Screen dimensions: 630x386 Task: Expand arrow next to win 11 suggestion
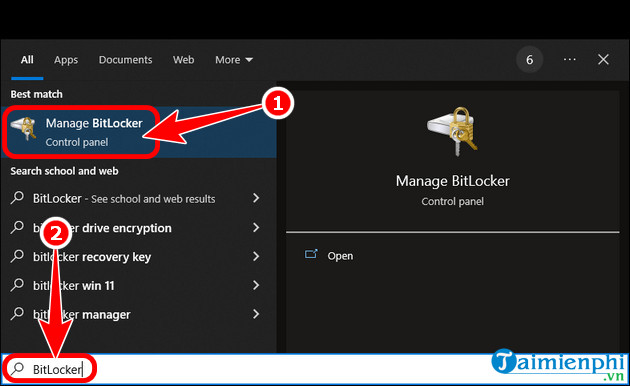pos(256,285)
